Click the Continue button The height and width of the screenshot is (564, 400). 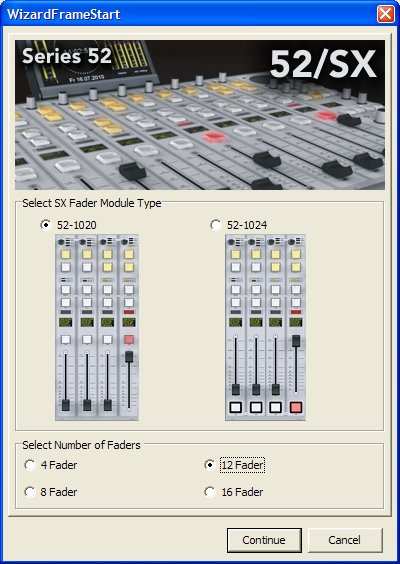pyautogui.click(x=264, y=540)
